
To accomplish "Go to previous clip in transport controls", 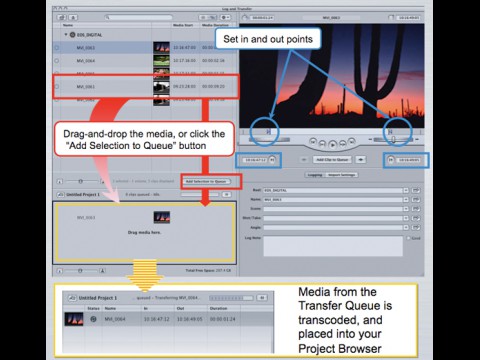I will (313, 141).
